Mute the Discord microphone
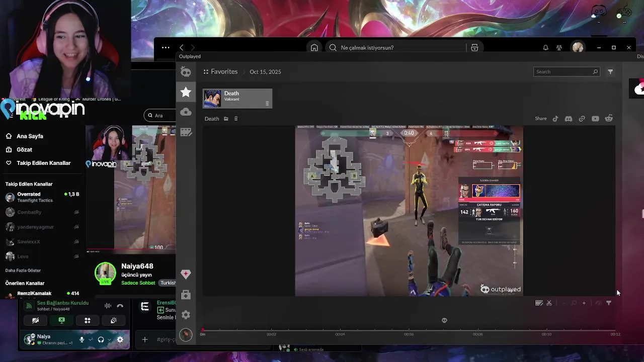644x362 pixels. (x=82, y=340)
